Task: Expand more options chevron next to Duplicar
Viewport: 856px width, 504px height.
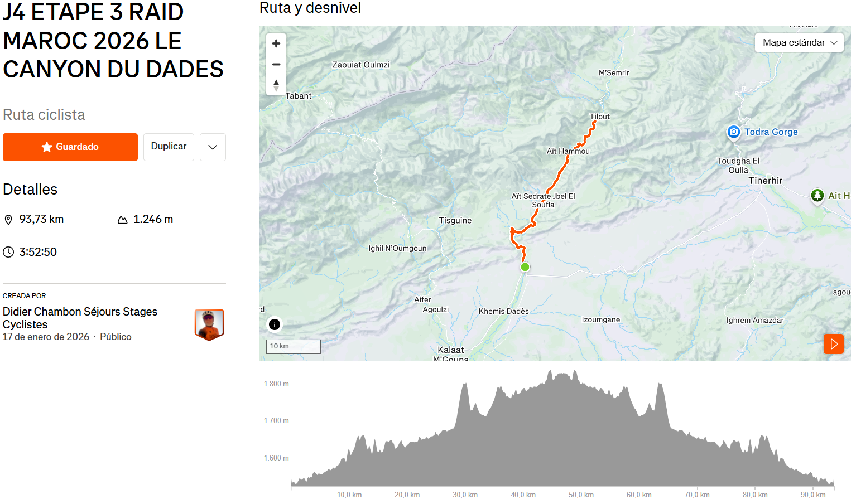Action: tap(213, 147)
